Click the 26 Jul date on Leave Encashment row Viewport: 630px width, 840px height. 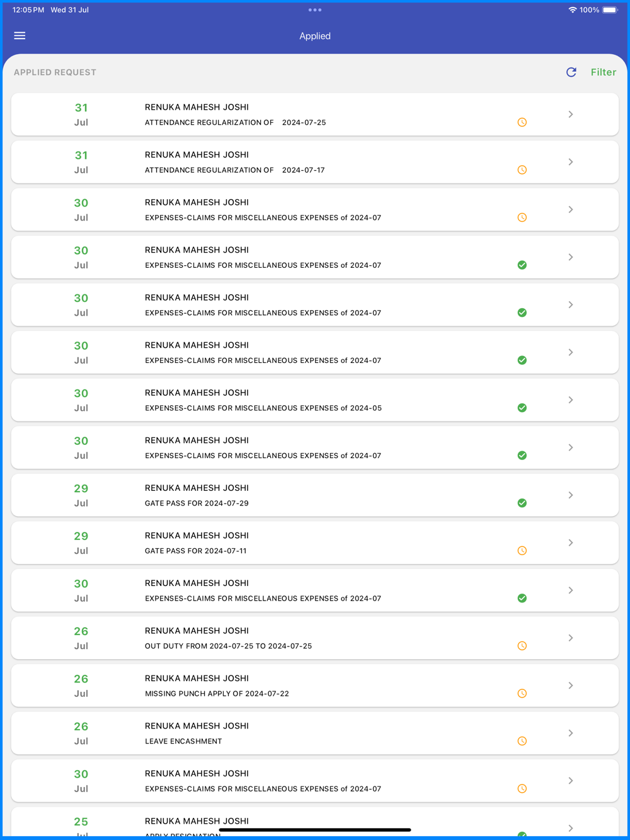81,733
